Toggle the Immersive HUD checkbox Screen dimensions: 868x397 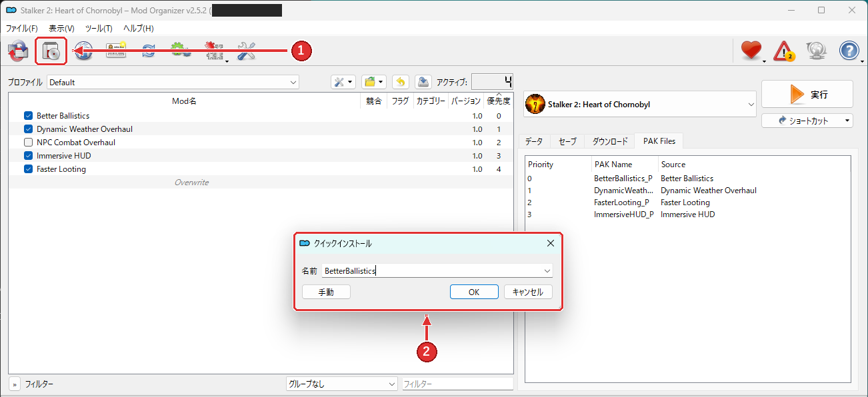coord(28,156)
